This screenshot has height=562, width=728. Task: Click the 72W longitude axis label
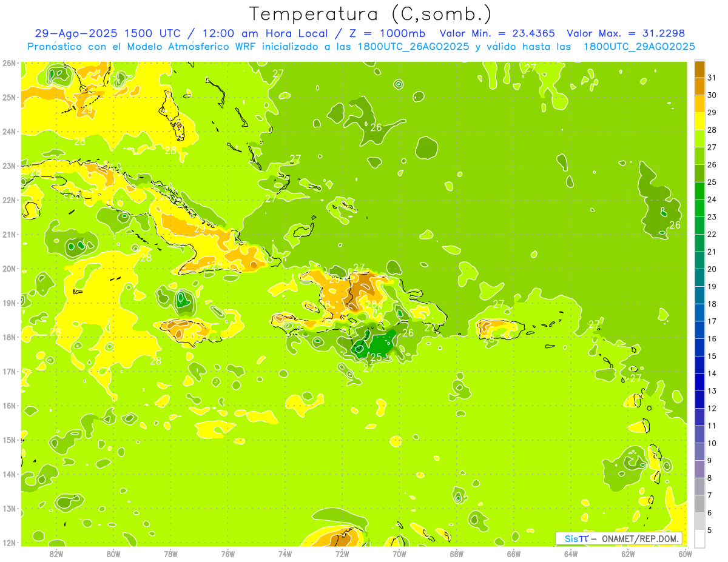[x=342, y=554]
